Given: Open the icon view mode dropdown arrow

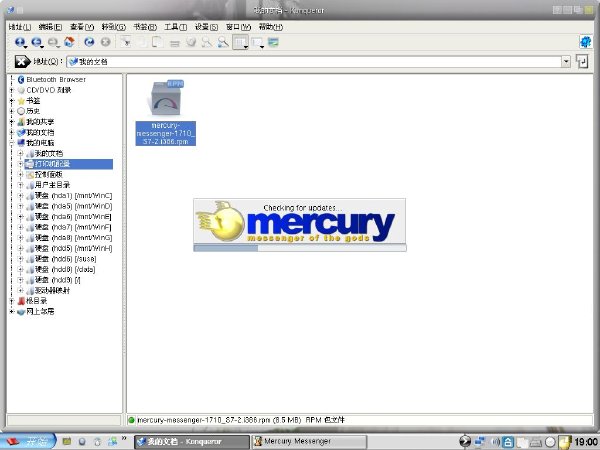Looking at the screenshot, I should pos(246,47).
